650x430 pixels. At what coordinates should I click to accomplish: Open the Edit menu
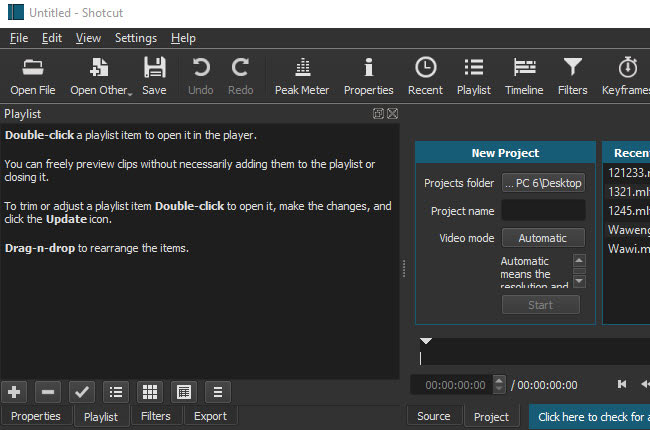pyautogui.click(x=52, y=38)
